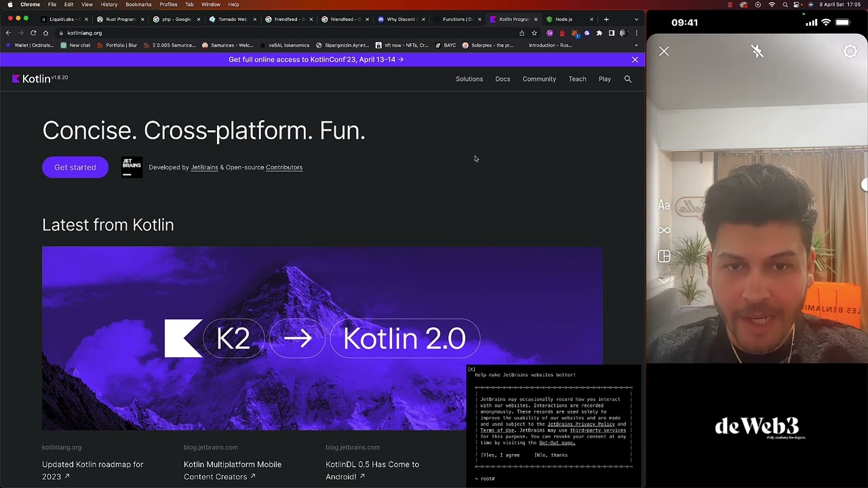This screenshot has width=868, height=488.
Task: Expand the bookmarks bar overflow chevron
Action: [x=635, y=45]
